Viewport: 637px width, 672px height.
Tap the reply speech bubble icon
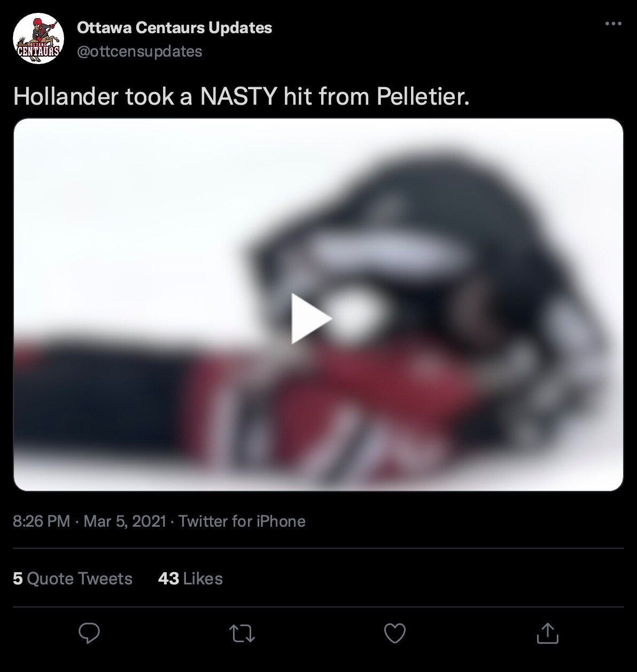coord(89,634)
